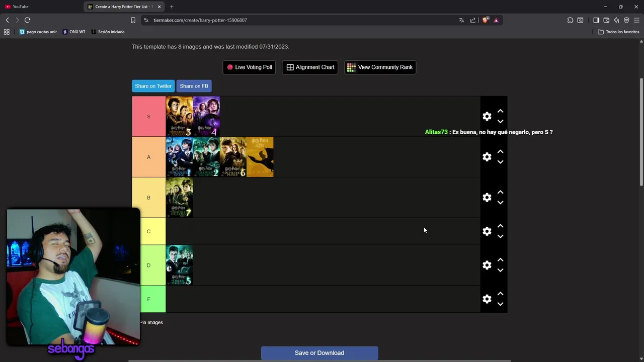Open Brave Shields lion icon
The image size is (644, 362).
tap(485, 20)
